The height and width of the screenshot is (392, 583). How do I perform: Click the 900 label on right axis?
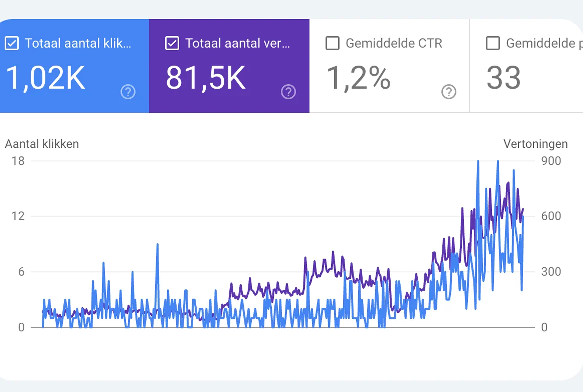point(551,161)
